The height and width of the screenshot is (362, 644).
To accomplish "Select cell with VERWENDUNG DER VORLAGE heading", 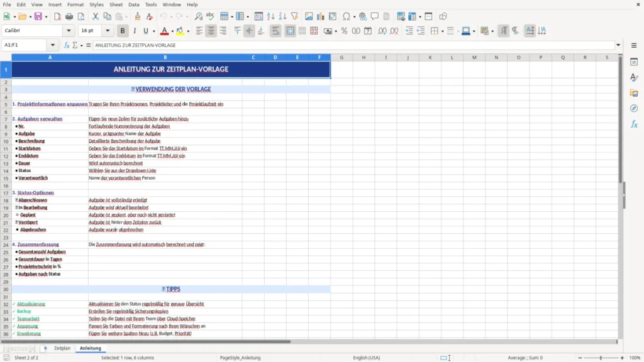I will pyautogui.click(x=171, y=89).
